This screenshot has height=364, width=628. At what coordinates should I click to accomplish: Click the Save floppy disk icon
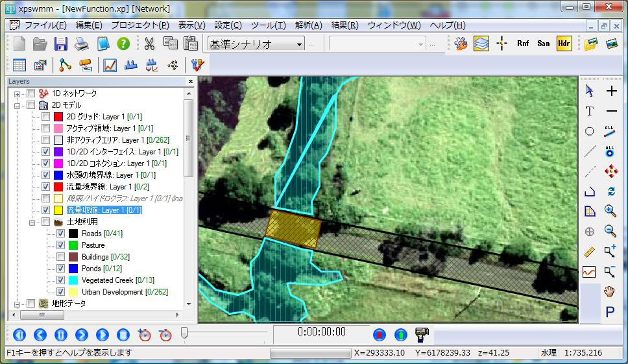tap(60, 44)
